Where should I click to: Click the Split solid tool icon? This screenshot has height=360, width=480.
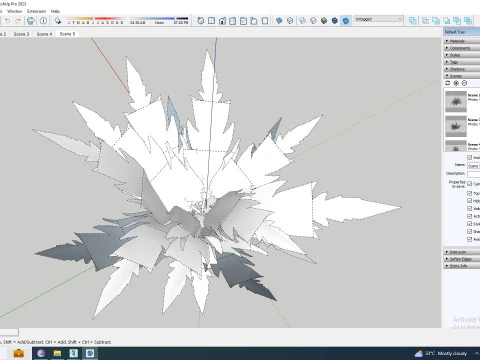pos(468,21)
